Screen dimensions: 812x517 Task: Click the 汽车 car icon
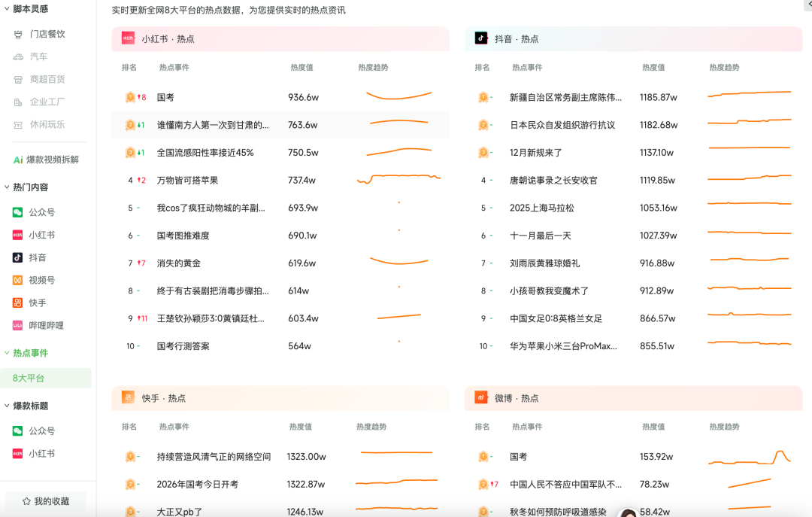coord(18,56)
